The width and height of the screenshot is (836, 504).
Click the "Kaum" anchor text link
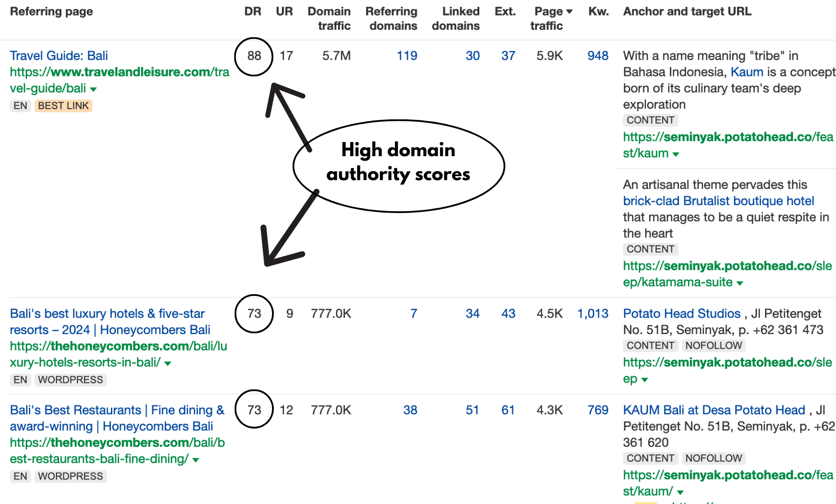click(x=747, y=72)
